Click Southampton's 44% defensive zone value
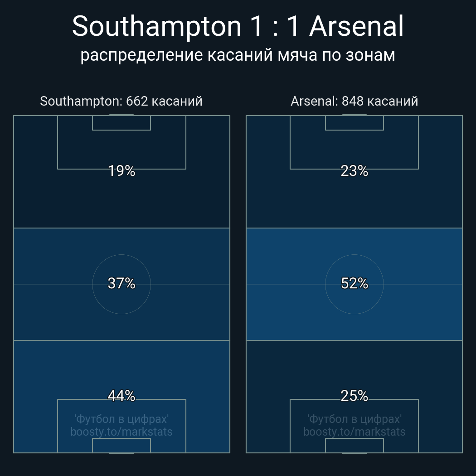This screenshot has height=476, width=476. click(121, 396)
